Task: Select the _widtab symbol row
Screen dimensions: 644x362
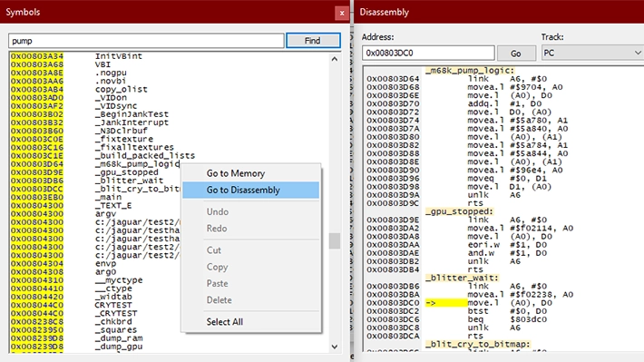Action: point(95,297)
